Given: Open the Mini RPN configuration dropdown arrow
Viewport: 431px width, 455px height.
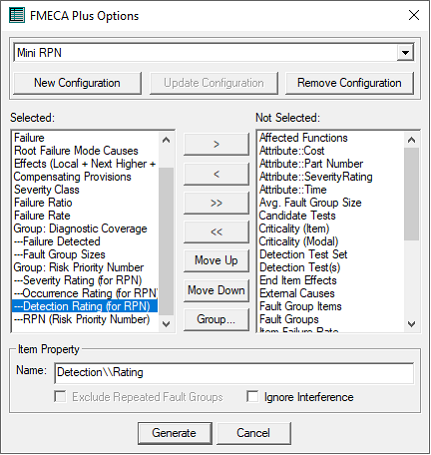Looking at the screenshot, I should (405, 53).
